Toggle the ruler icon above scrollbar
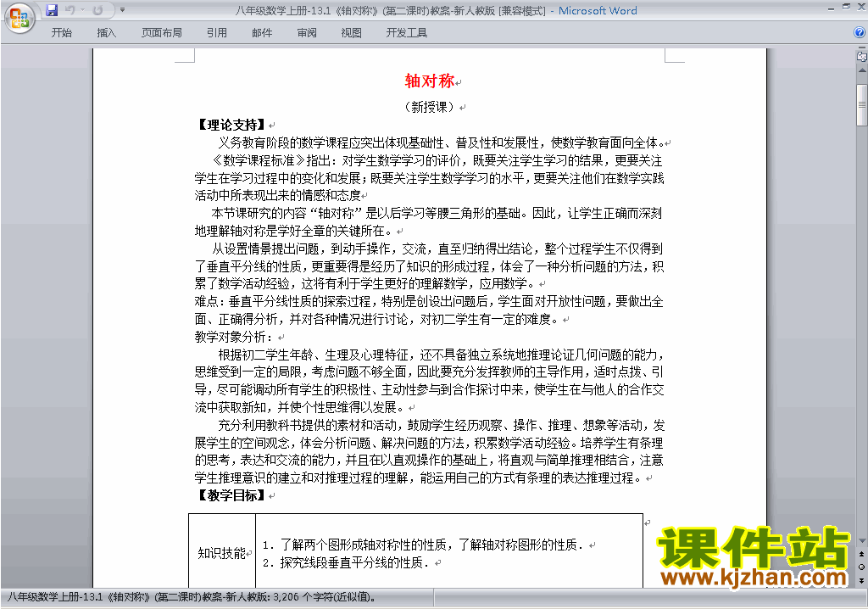This screenshot has width=868, height=609. pos(862,57)
